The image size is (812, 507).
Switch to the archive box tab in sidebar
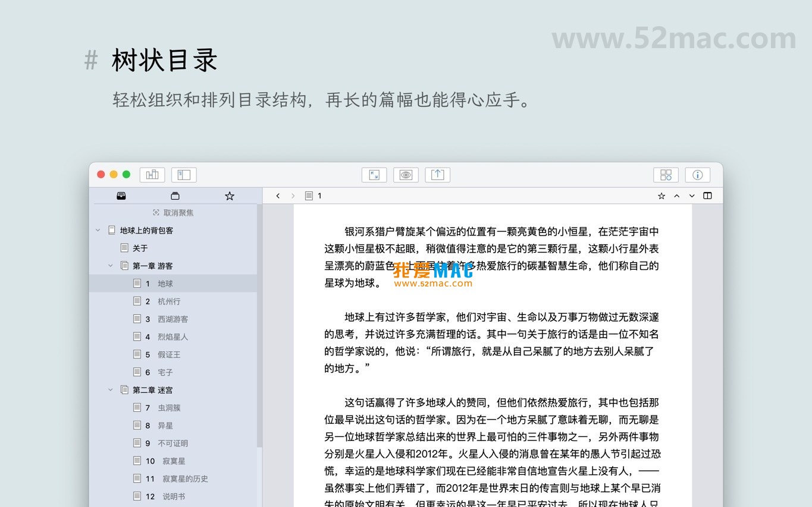pyautogui.click(x=175, y=195)
